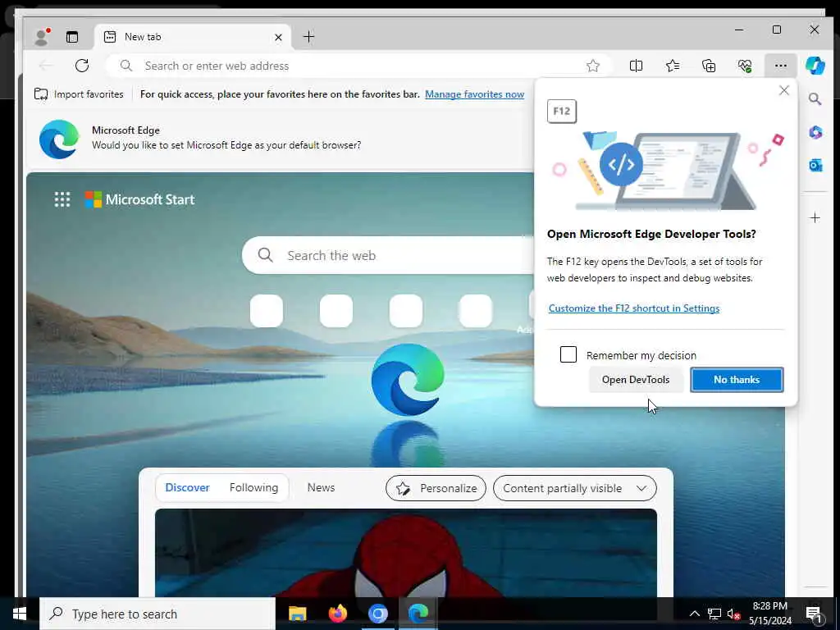Screen dimensions: 840x630
Task: Open Settings and more ellipsis menu
Action: [781, 66]
